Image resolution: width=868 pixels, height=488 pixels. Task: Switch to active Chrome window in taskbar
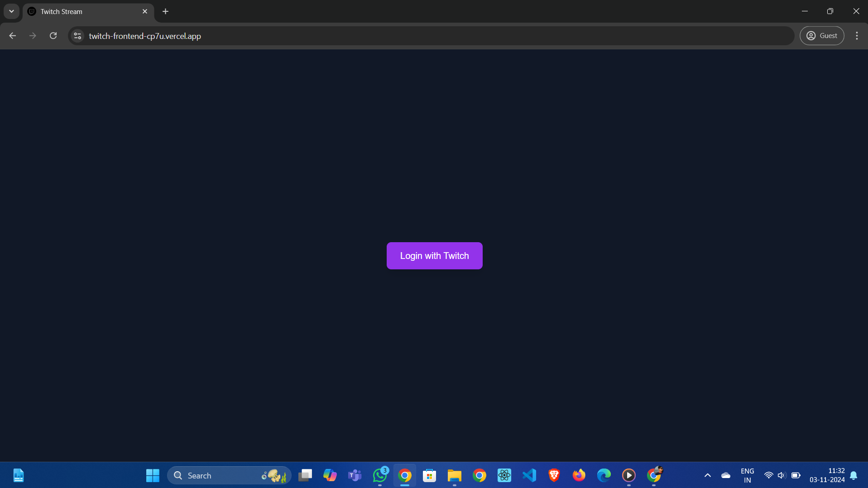[405, 475]
